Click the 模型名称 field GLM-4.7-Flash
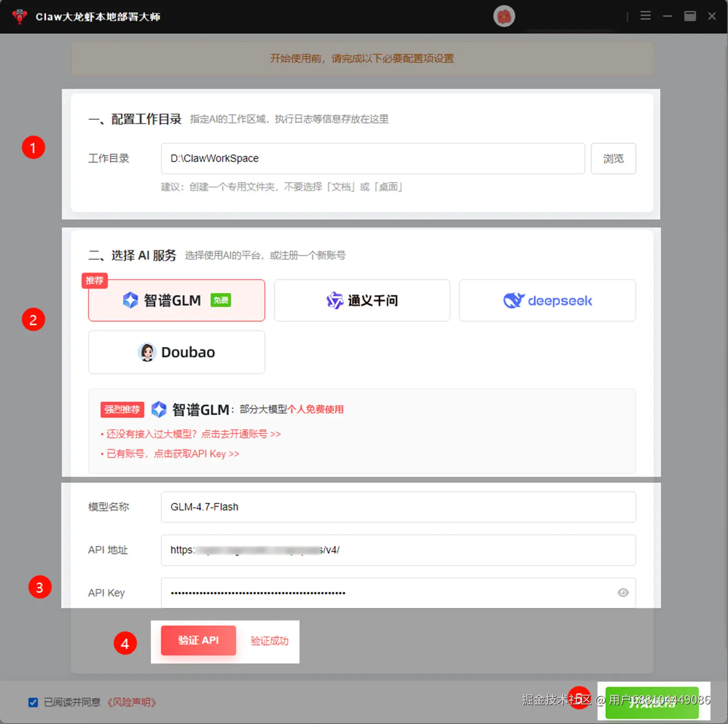This screenshot has width=728, height=724. (x=398, y=507)
